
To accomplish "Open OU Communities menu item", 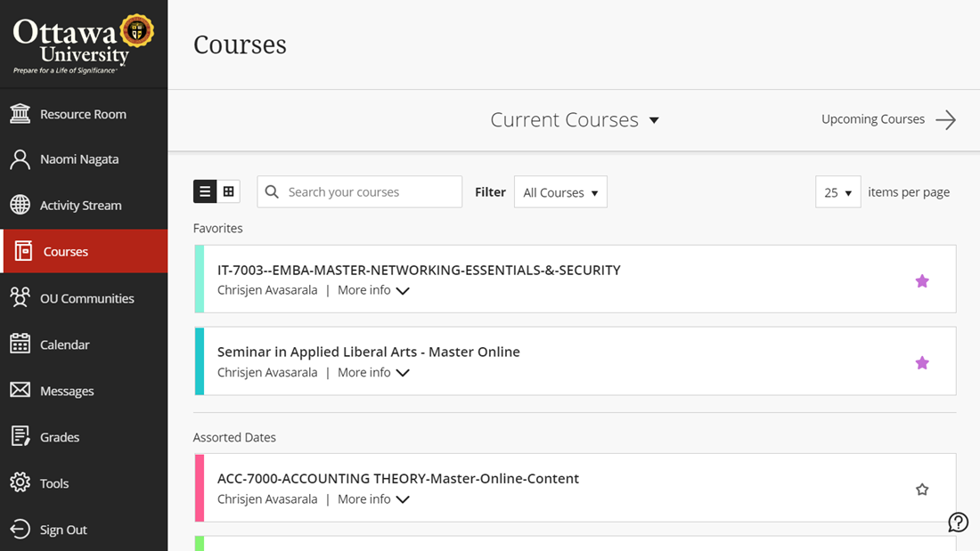I will click(86, 298).
